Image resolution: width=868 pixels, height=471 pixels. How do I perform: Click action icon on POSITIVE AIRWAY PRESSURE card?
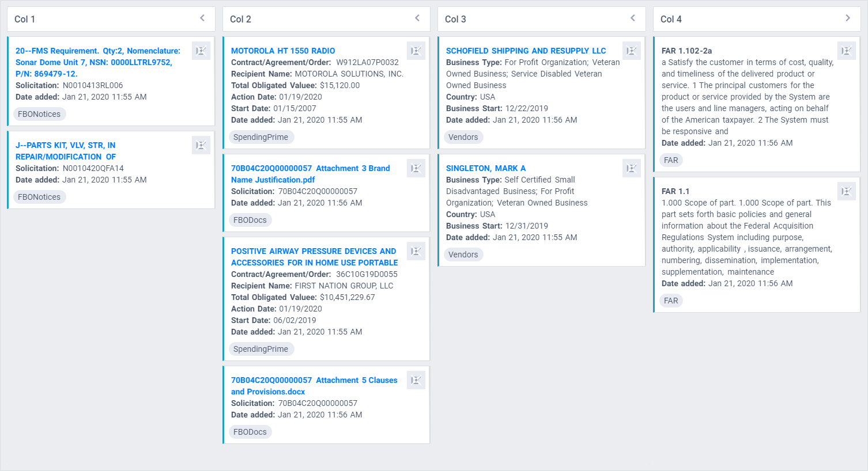click(x=416, y=251)
